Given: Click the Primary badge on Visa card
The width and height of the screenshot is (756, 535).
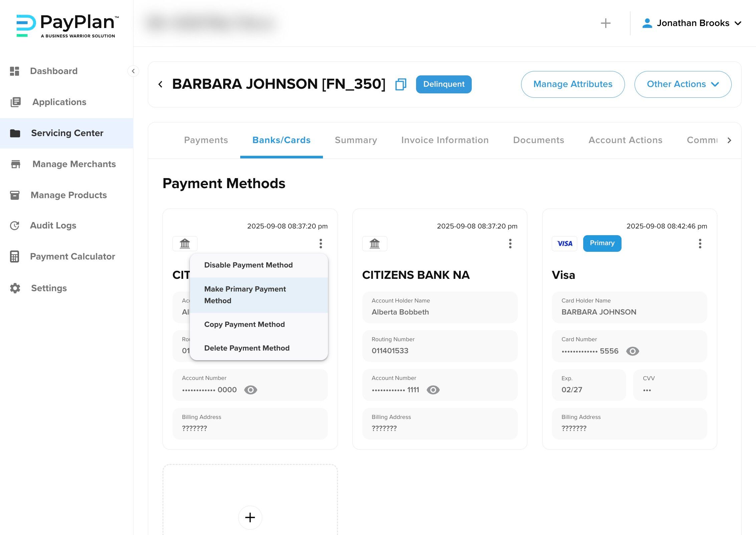Looking at the screenshot, I should click(x=602, y=243).
